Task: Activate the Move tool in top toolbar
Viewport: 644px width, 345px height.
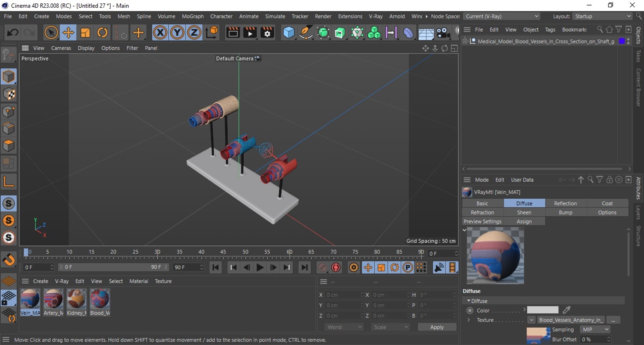Action: [68, 33]
